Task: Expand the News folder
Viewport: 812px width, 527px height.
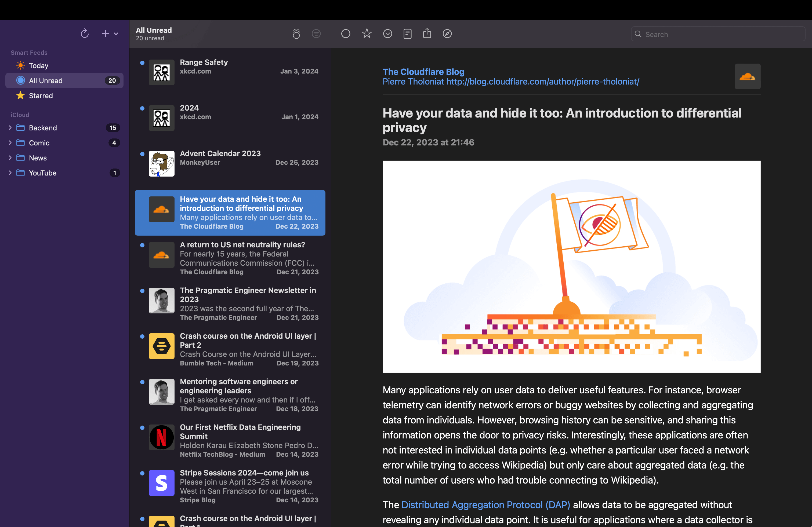Action: point(10,158)
